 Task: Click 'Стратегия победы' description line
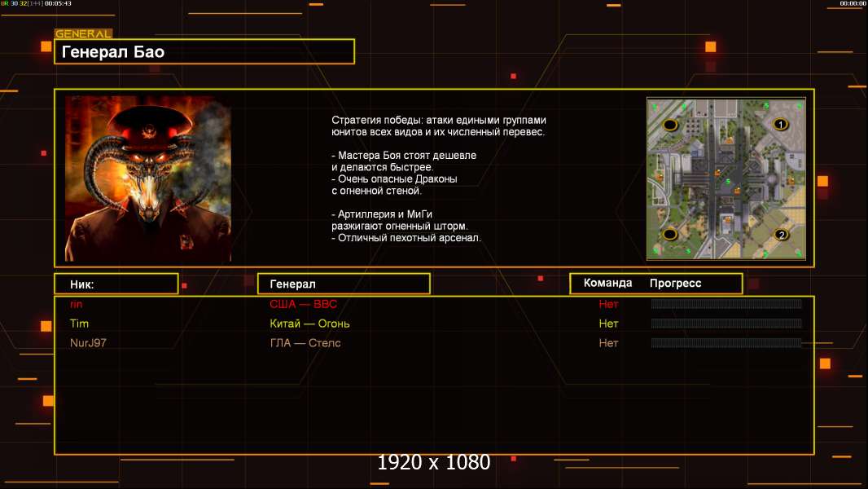439,120
